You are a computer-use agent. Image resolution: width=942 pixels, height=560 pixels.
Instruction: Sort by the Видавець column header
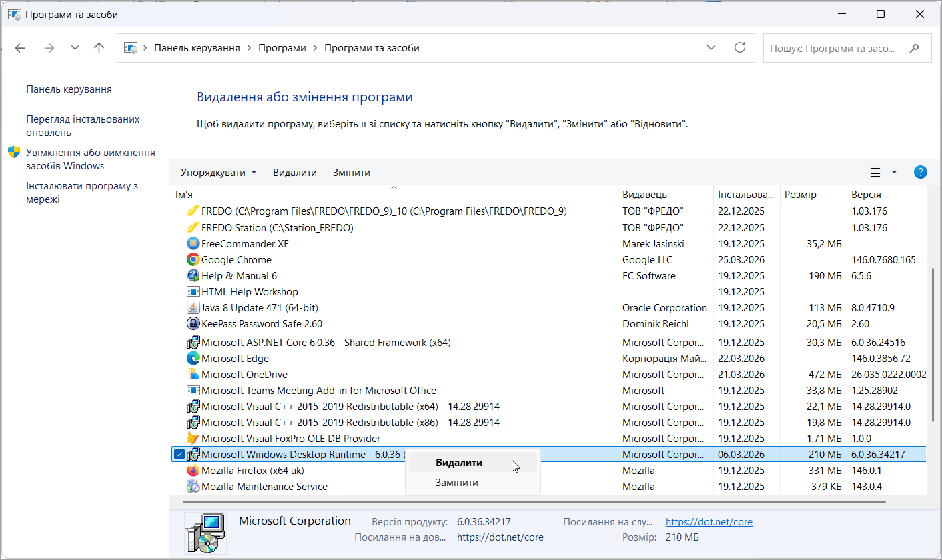click(x=665, y=195)
